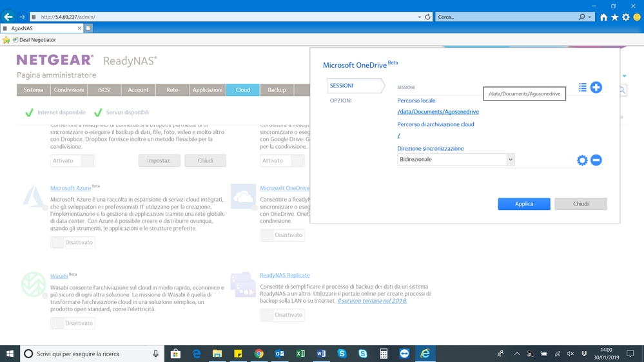Click the Cerca search field

click(507, 17)
